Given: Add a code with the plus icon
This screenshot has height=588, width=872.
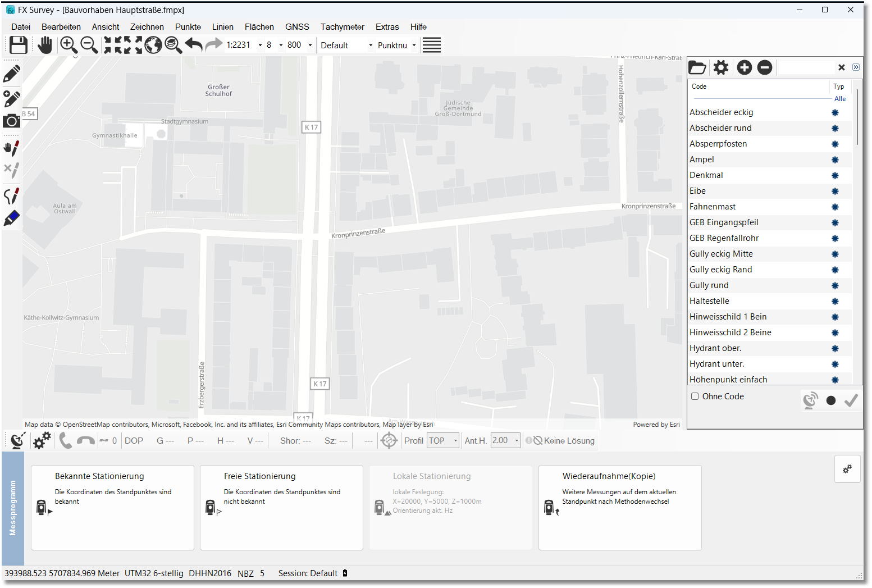Looking at the screenshot, I should 744,68.
